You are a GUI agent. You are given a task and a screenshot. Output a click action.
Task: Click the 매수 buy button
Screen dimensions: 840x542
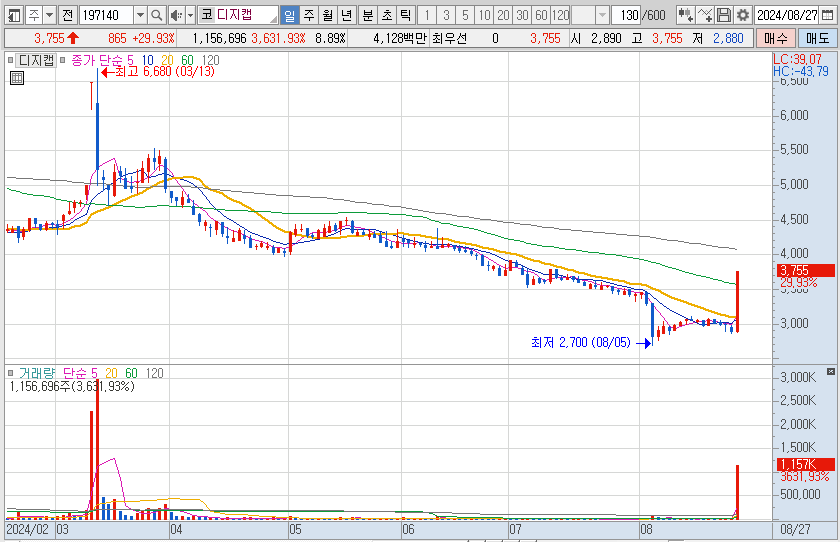[776, 39]
